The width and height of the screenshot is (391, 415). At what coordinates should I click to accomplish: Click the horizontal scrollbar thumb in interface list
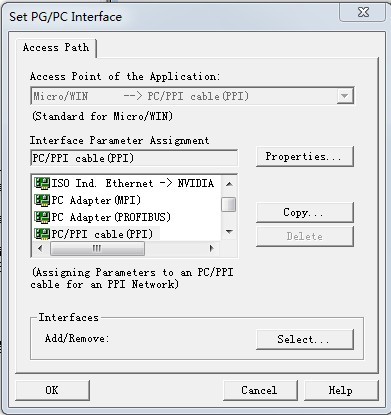click(x=97, y=248)
